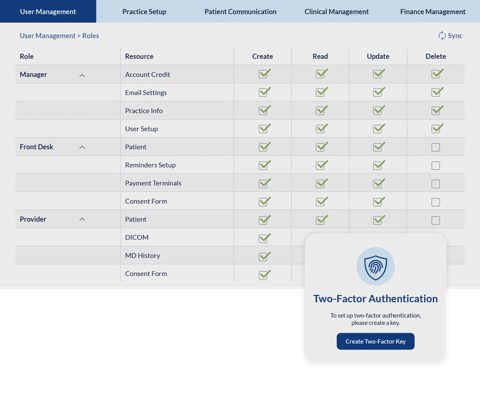Click the Delete column header

point(436,56)
